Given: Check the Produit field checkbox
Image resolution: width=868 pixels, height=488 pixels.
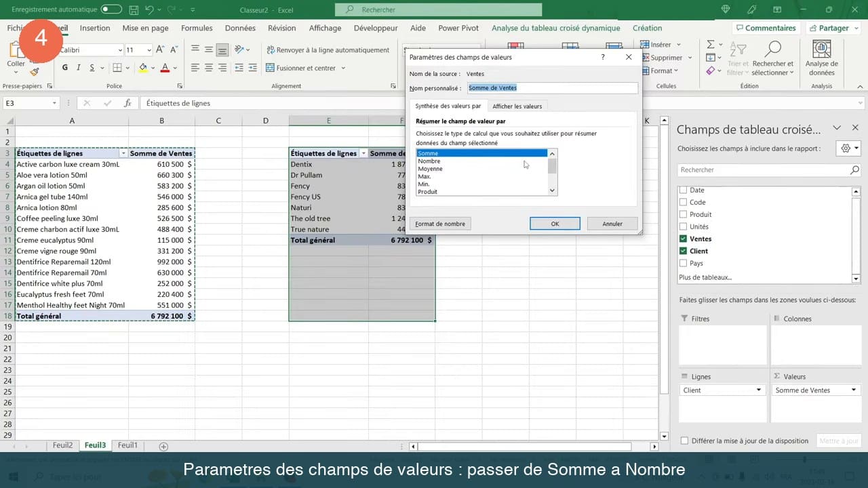Looking at the screenshot, I should tap(683, 215).
